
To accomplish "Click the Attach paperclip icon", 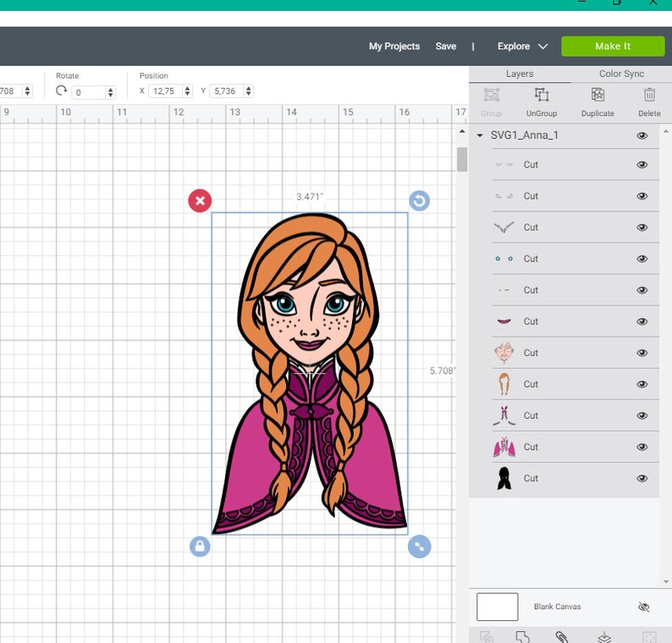I will [562, 637].
